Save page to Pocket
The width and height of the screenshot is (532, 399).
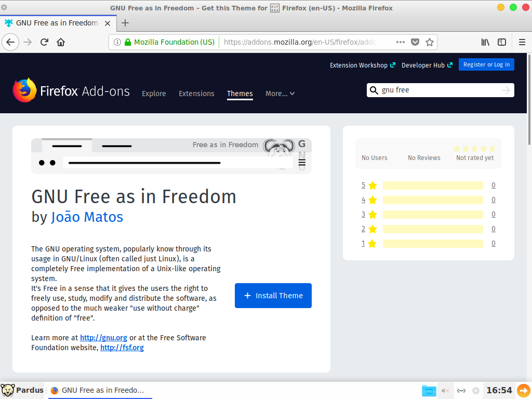pyautogui.click(x=415, y=42)
